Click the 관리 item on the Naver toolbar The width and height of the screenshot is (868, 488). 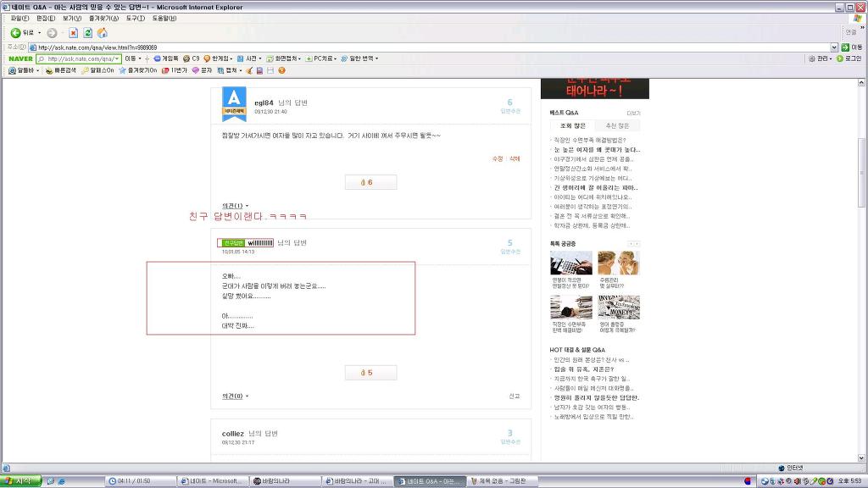(820, 58)
